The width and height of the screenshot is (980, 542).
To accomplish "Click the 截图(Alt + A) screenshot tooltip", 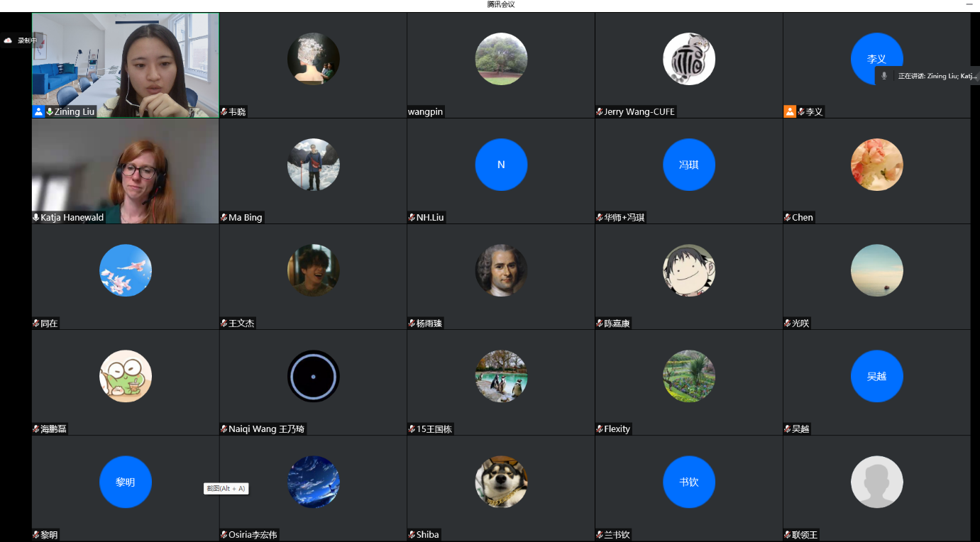I will (x=226, y=488).
